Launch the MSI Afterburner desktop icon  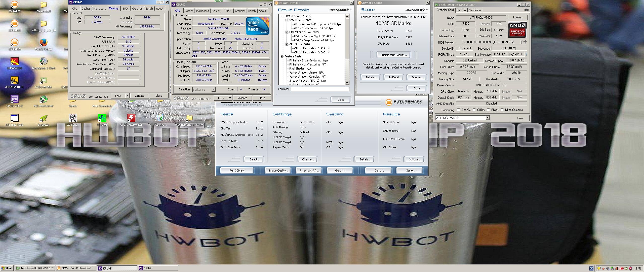[44, 99]
